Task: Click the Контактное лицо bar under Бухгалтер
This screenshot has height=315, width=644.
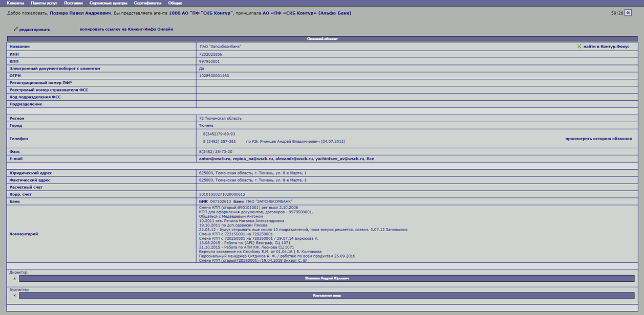Action: click(327, 296)
